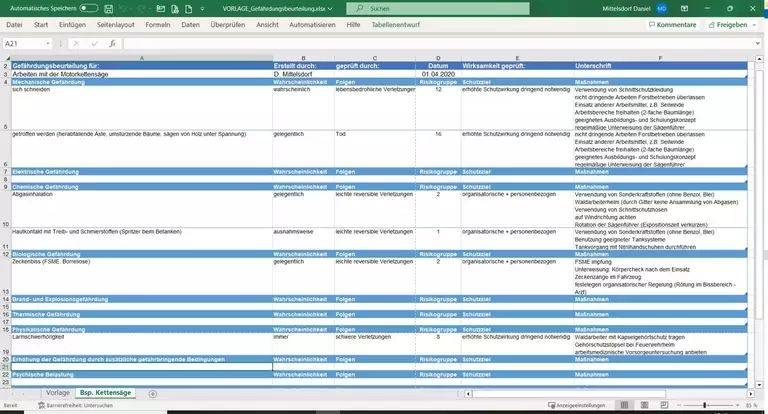Image resolution: width=768 pixels, height=414 pixels.
Task: Click the 'Tod' cell in Folgen column
Action: (375, 149)
